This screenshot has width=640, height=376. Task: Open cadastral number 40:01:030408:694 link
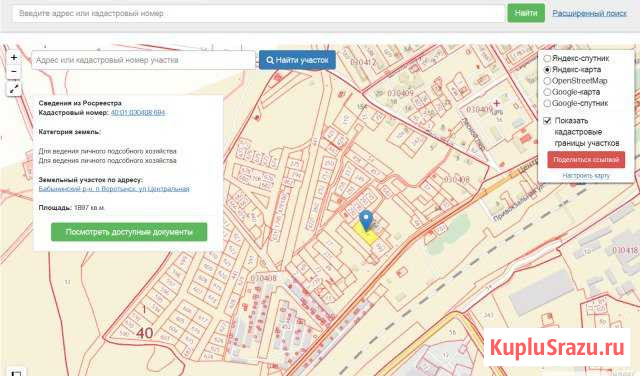point(138,112)
